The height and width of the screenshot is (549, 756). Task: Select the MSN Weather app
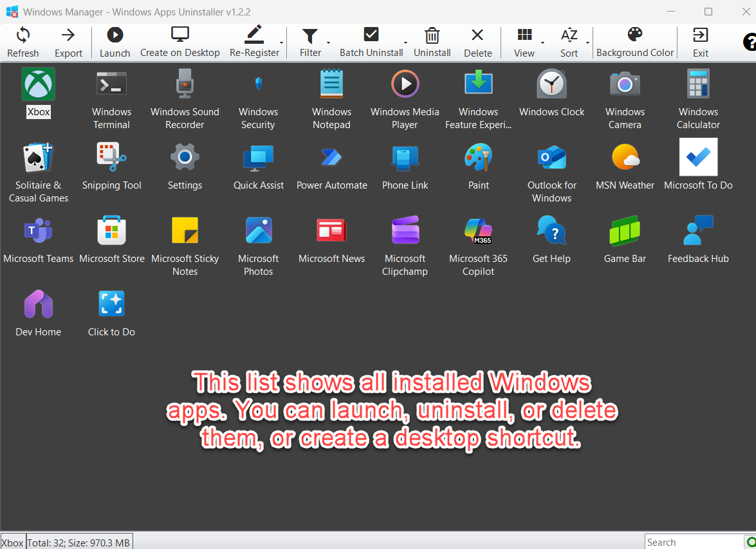625,166
